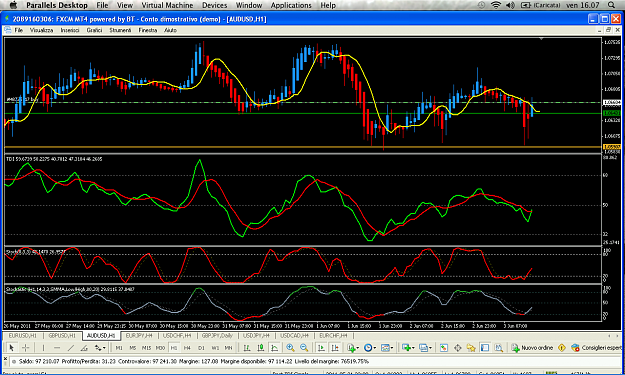Toggle the M15 timeframe button
Screen dimensions: 625x375
pos(146,348)
